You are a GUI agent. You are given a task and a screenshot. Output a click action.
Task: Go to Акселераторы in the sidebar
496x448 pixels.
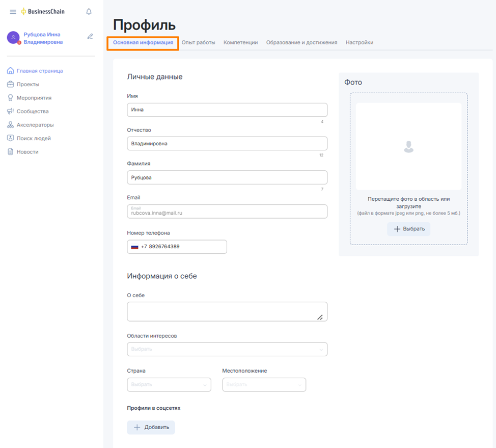pos(35,125)
